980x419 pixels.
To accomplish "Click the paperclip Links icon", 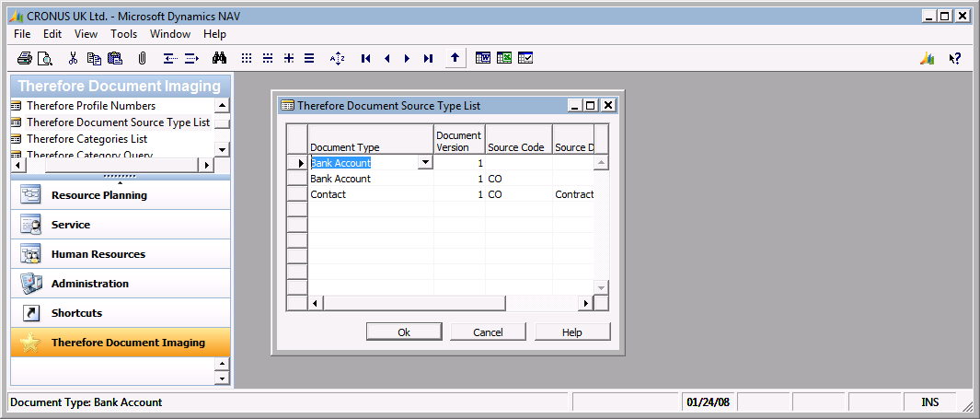I will pos(142,58).
